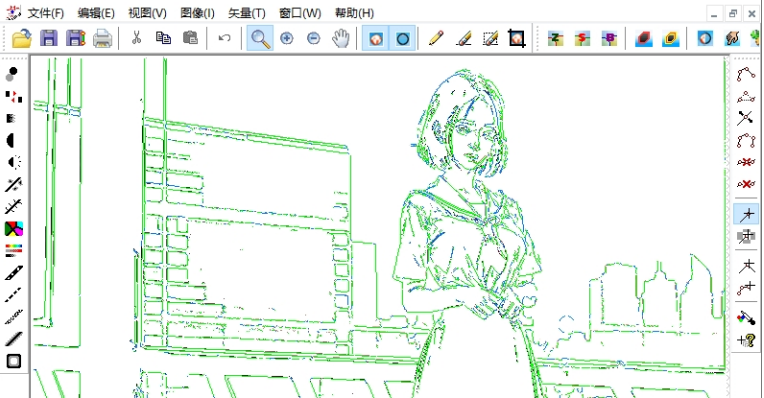This screenshot has width=764, height=398.
Task: Click the clipboard paste icon
Action: tap(190, 38)
